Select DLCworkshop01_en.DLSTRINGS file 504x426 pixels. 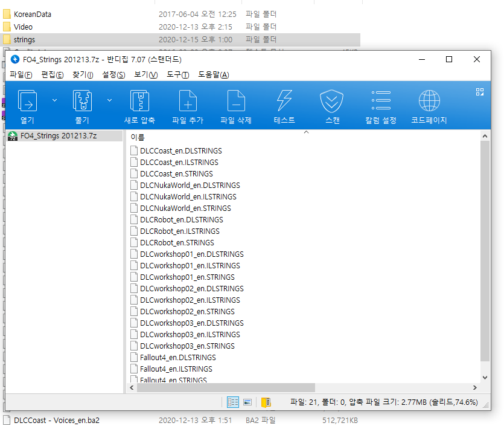point(192,254)
